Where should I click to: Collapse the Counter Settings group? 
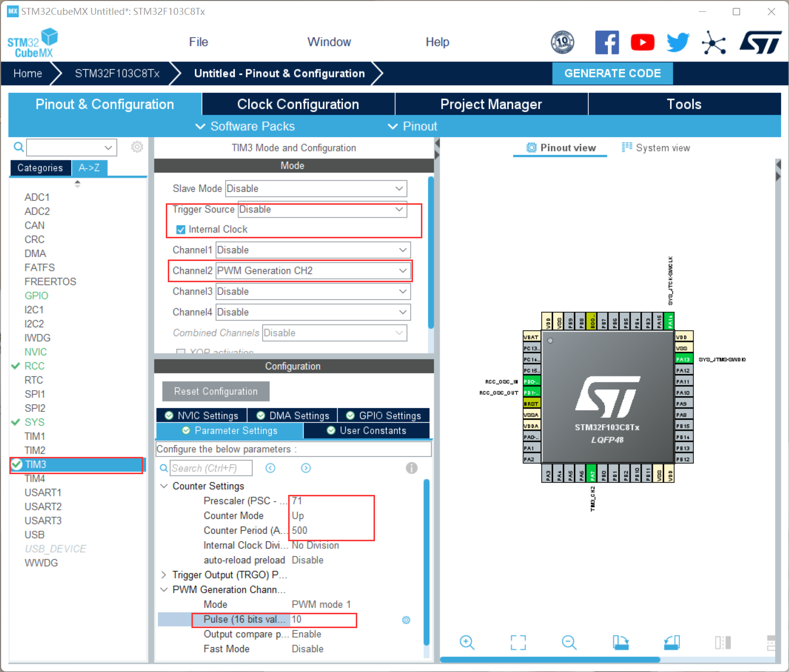pos(164,486)
